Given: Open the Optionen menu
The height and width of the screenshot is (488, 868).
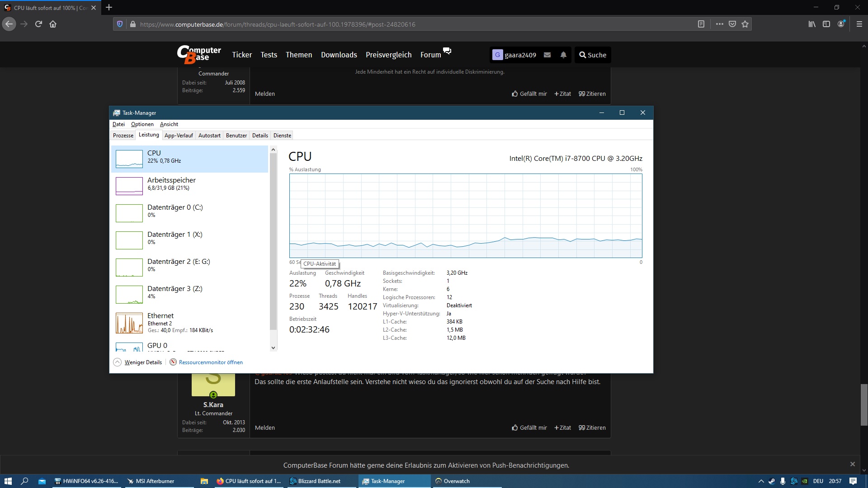Looking at the screenshot, I should tap(142, 124).
